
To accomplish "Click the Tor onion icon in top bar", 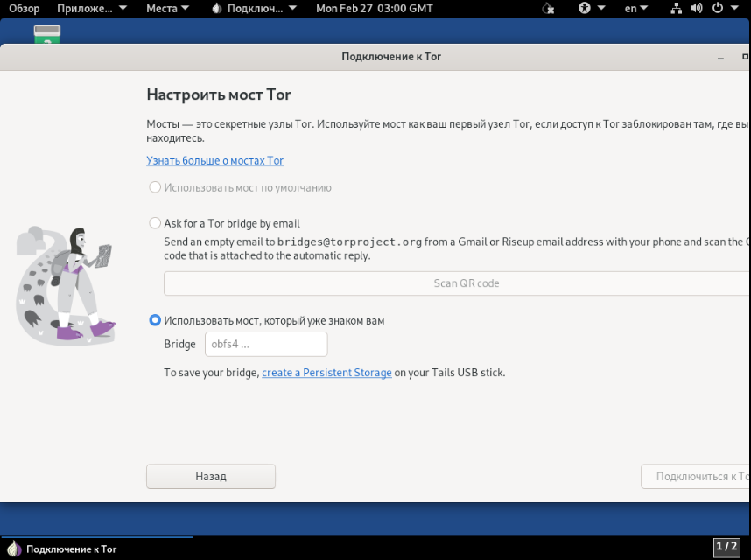I will pyautogui.click(x=217, y=8).
